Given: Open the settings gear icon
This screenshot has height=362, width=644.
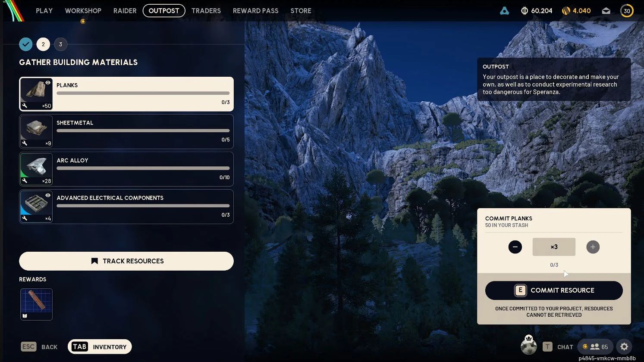Looking at the screenshot, I should point(624,346).
